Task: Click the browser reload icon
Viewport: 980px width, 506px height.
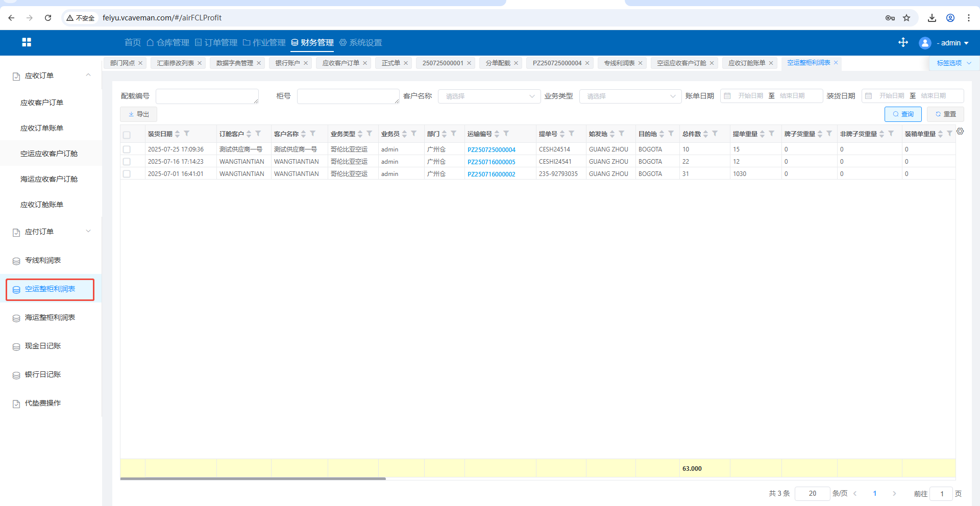Action: coord(48,18)
